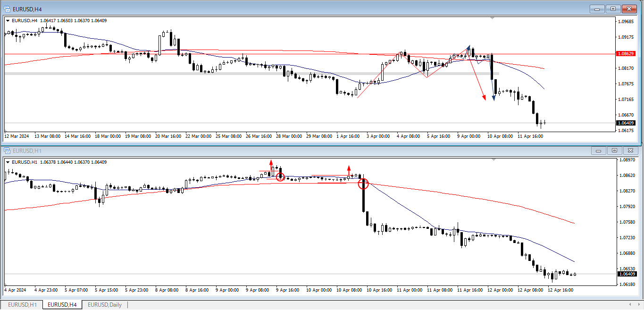Select the dark blue down arrow on H4 chart
This screenshot has height=310, width=644.
(493, 97)
